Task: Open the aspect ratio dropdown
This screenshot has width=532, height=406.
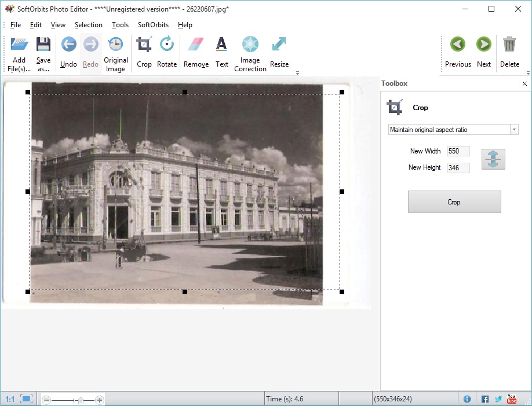Action: click(x=515, y=129)
